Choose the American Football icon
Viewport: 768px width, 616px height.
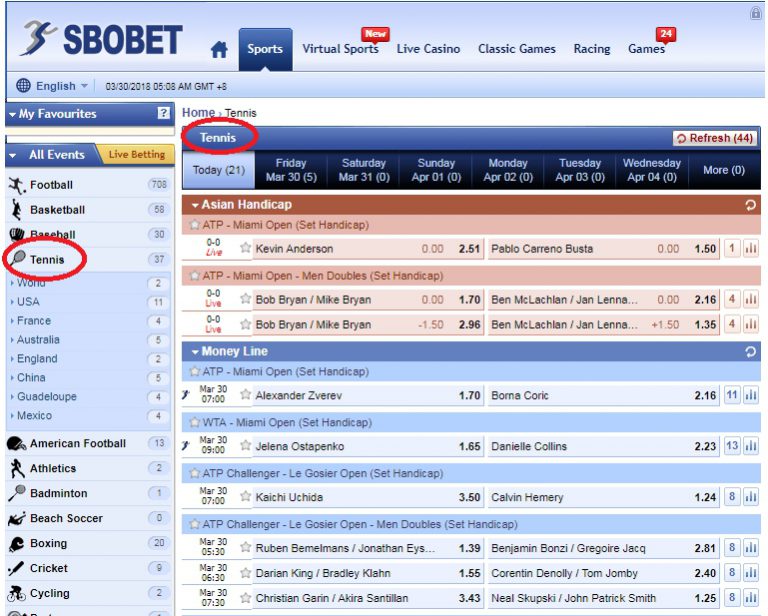(x=16, y=444)
